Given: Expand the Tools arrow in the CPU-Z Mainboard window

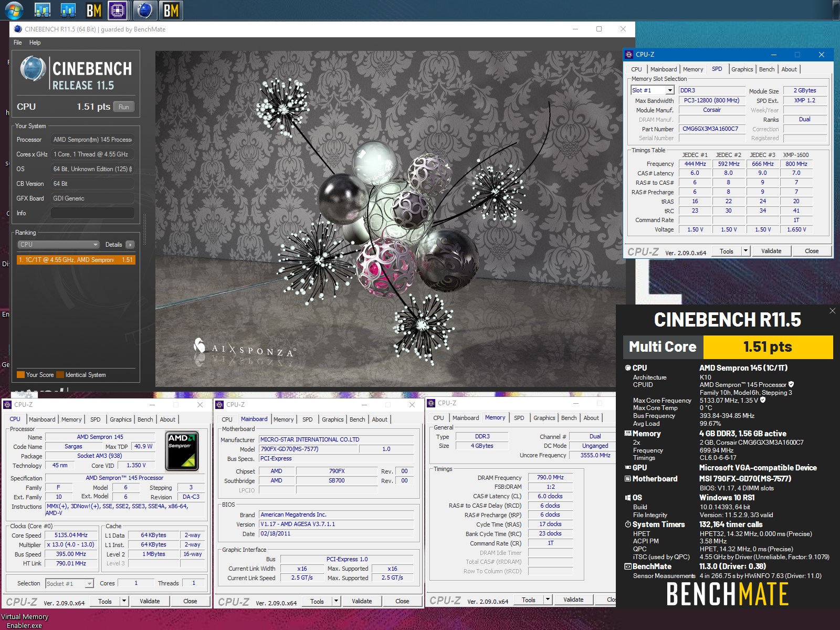Looking at the screenshot, I should (x=337, y=601).
